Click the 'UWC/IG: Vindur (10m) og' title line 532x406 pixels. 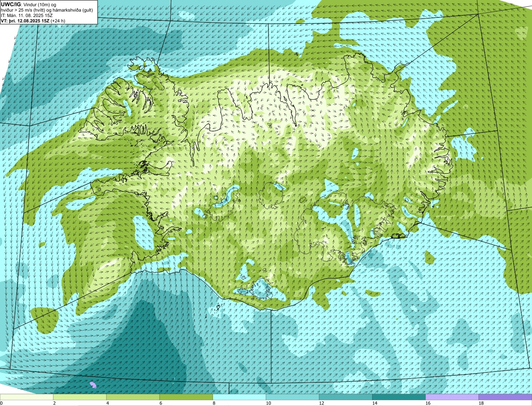pyautogui.click(x=29, y=4)
